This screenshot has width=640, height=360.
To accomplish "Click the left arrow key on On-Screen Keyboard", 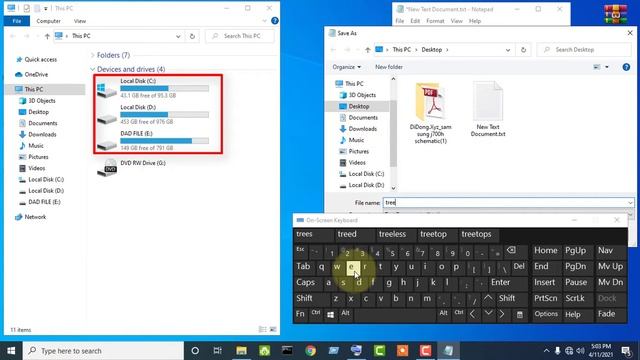I will pyautogui.click(x=473, y=314).
